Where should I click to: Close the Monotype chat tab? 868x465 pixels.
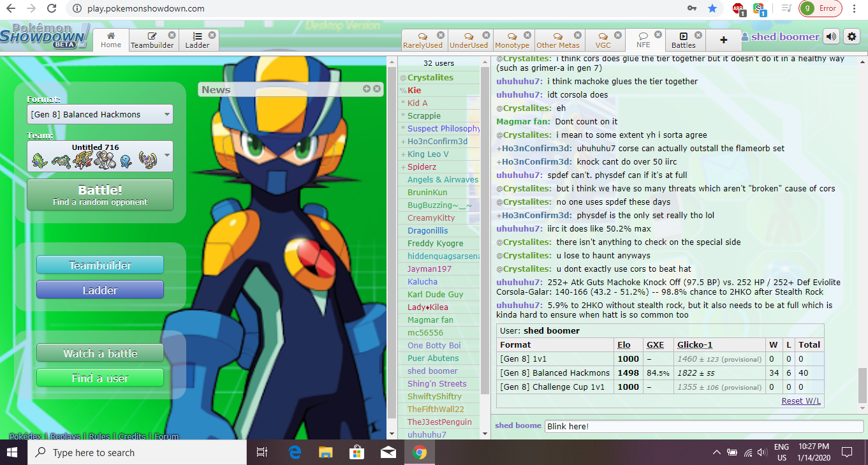coord(527,35)
